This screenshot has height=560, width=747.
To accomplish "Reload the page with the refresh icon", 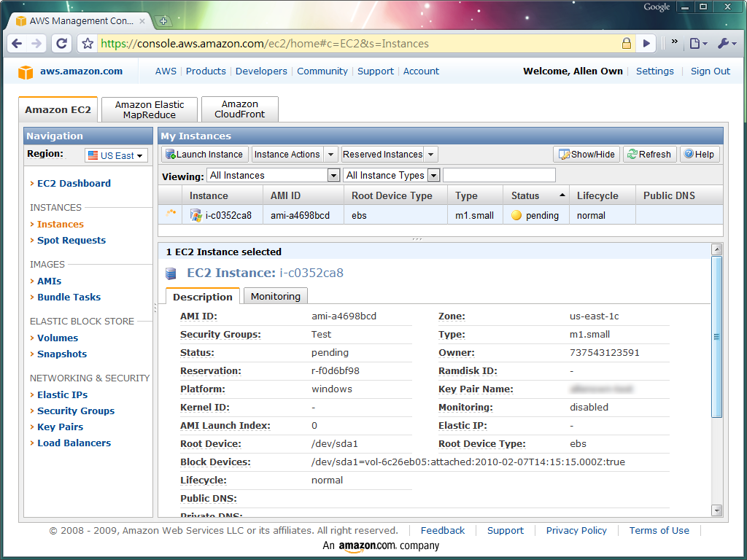I will [61, 44].
